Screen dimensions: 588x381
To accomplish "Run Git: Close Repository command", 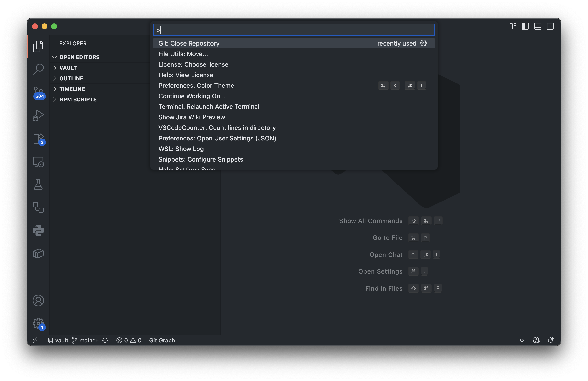I will click(x=294, y=43).
